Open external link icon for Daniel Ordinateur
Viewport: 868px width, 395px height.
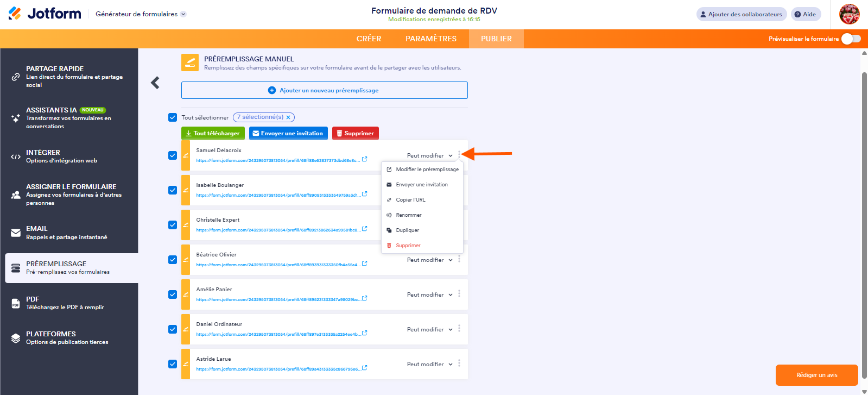[365, 333]
